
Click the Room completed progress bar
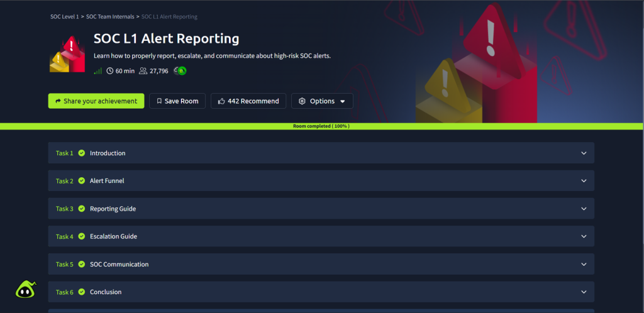[321, 126]
